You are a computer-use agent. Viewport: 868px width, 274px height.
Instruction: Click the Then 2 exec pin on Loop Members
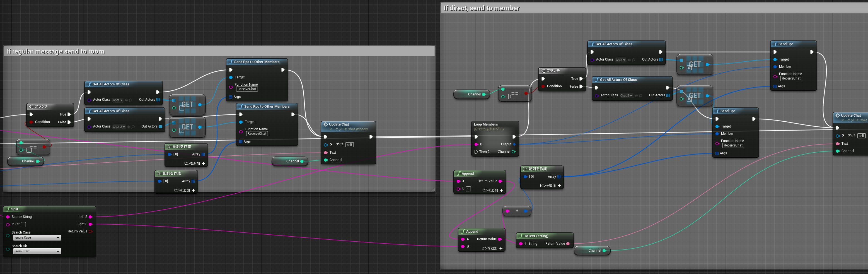[x=476, y=152]
